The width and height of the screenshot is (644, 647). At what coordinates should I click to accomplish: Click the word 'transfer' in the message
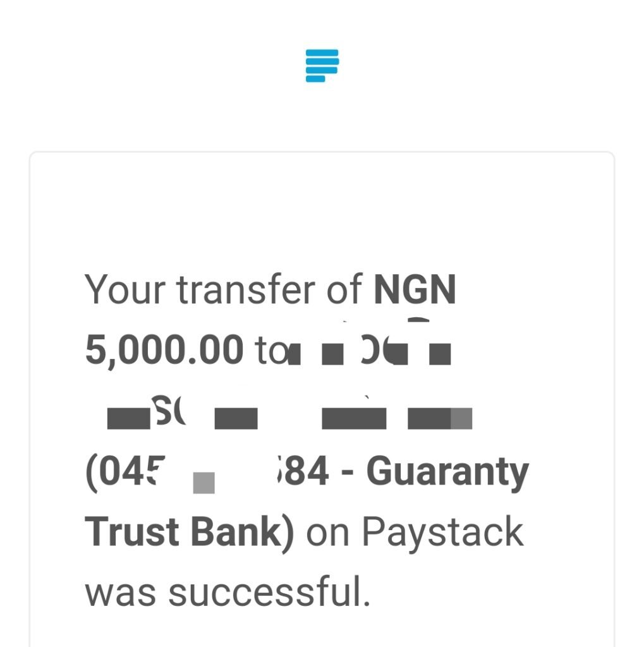(246, 289)
